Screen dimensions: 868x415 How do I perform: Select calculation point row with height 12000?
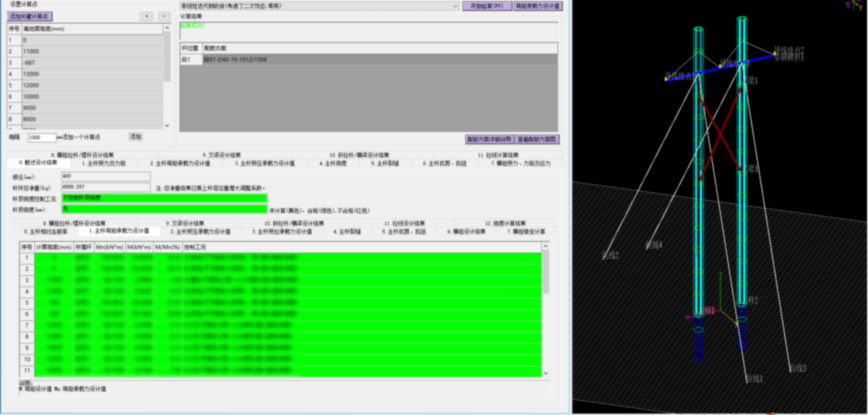pos(92,85)
